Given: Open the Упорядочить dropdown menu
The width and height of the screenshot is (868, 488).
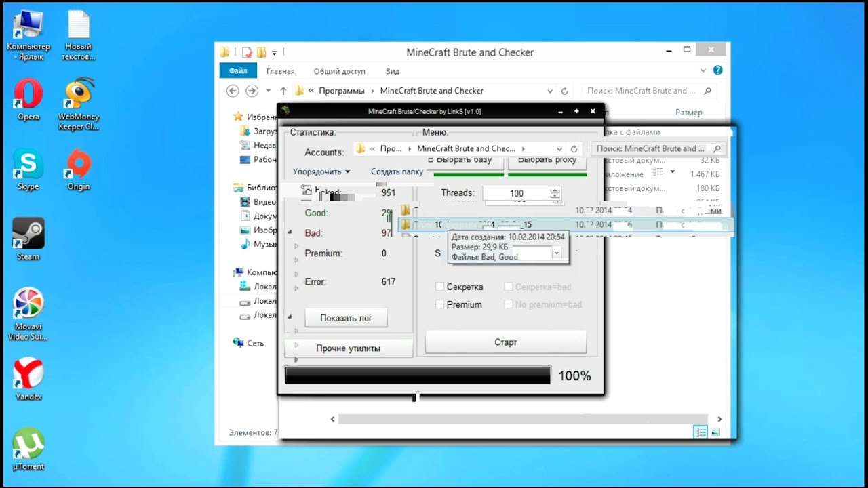Looking at the screenshot, I should 321,171.
